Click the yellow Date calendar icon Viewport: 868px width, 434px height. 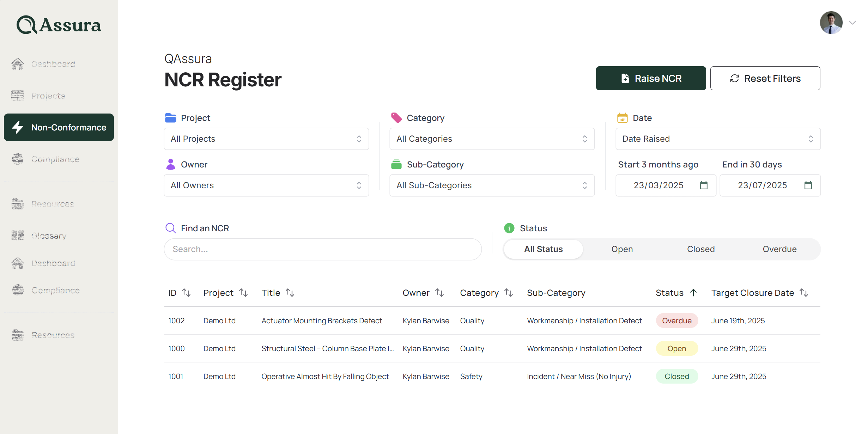click(x=622, y=118)
